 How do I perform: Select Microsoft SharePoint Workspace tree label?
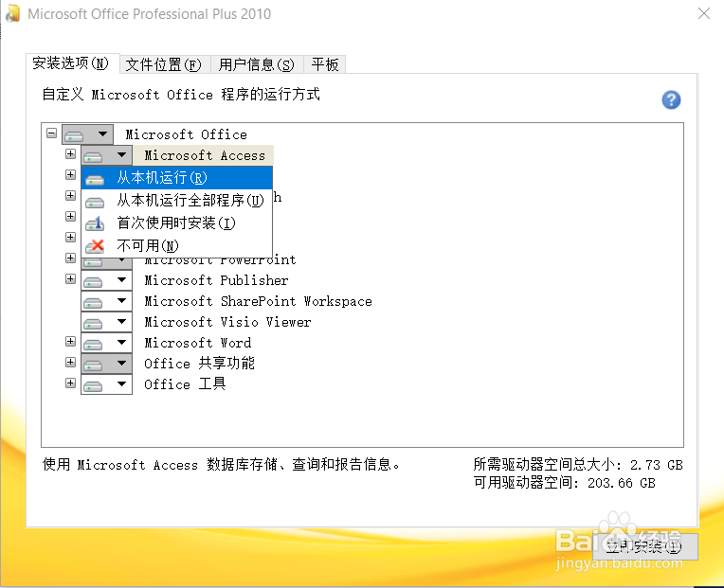click(x=258, y=301)
